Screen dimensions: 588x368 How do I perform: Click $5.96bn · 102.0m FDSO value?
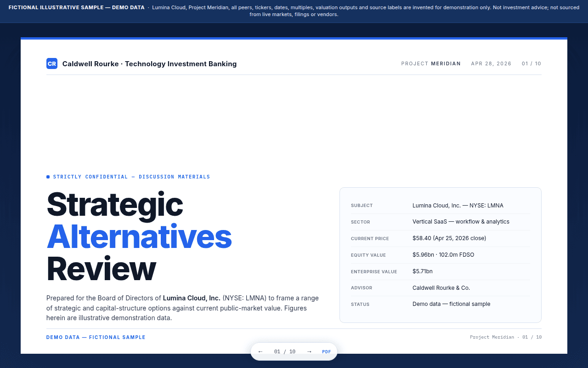click(x=443, y=255)
